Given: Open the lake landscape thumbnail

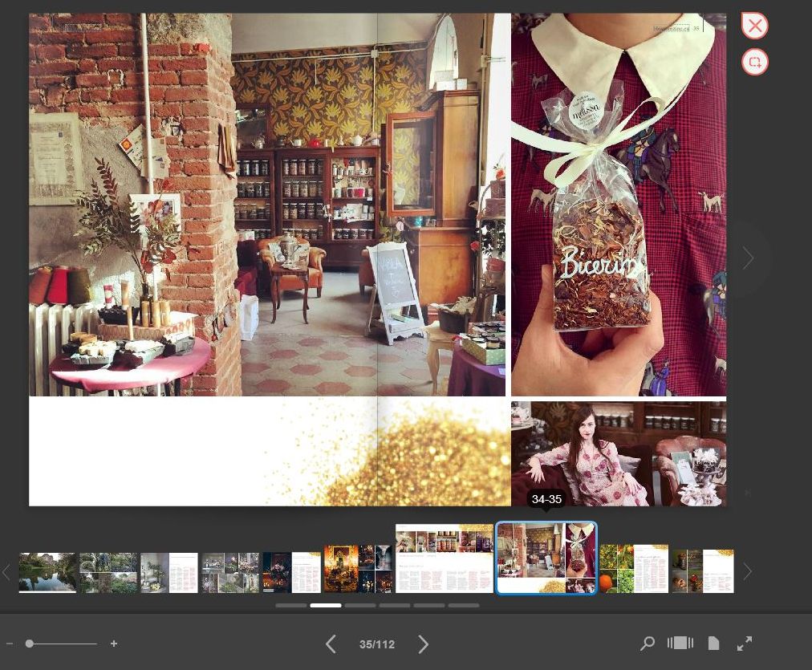Looking at the screenshot, I should click(47, 573).
